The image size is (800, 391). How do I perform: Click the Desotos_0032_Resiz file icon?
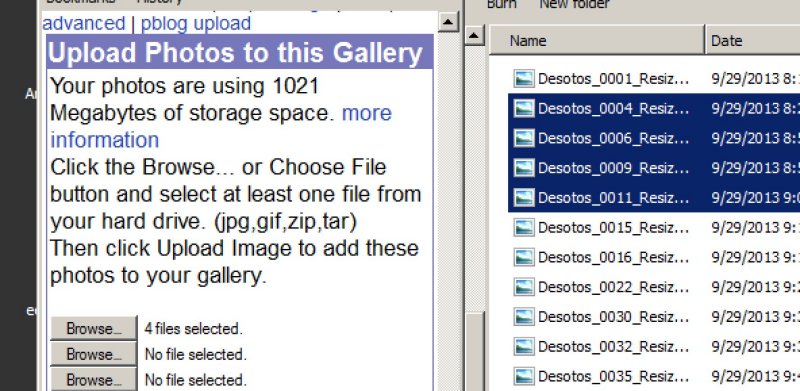pyautogui.click(x=524, y=346)
